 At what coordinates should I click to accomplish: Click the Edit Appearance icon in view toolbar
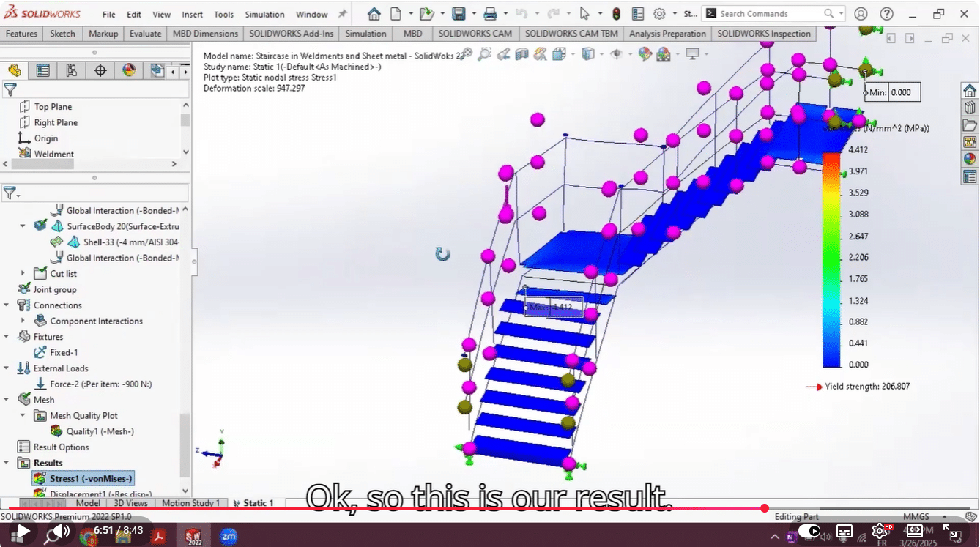click(x=645, y=53)
